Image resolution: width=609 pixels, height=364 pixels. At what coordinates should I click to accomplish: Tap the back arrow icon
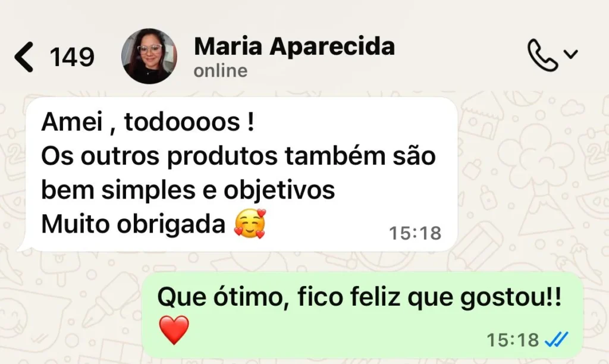pos(24,57)
